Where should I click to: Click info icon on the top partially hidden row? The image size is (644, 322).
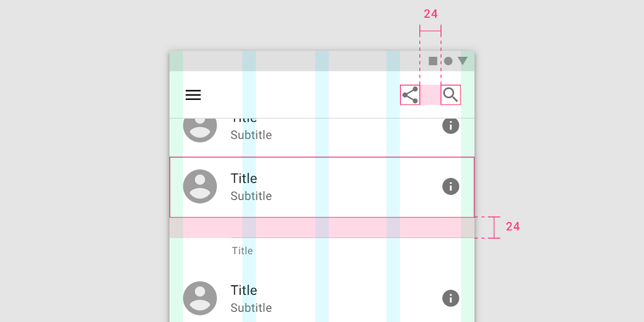[450, 126]
